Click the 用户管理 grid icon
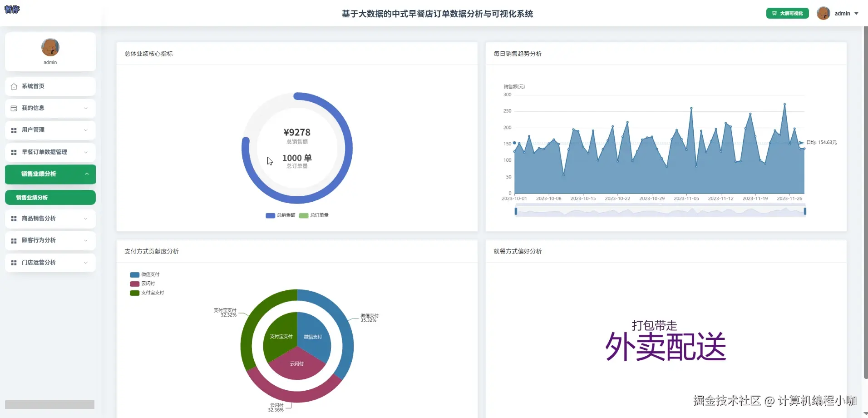This screenshot has height=418, width=868. coord(14,130)
